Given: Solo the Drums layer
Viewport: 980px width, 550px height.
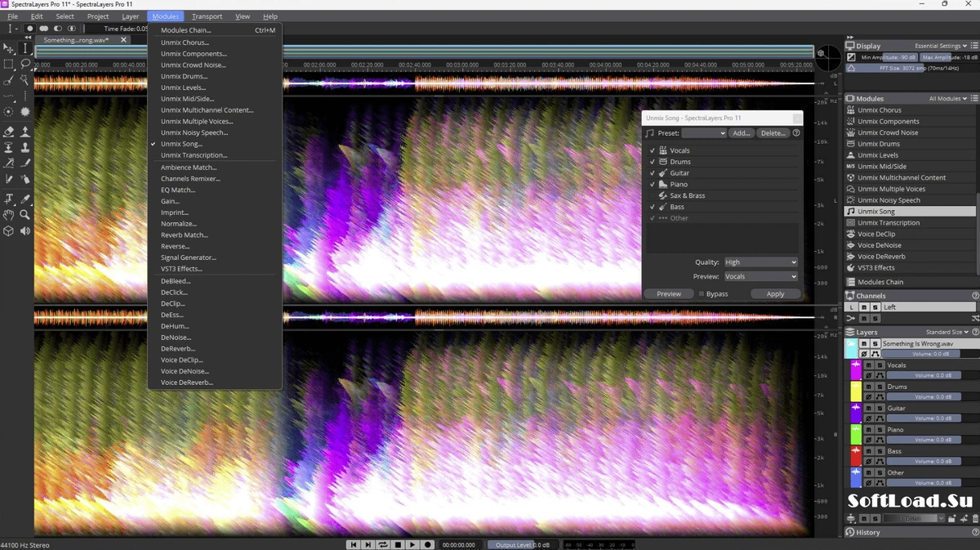Looking at the screenshot, I should (880, 387).
